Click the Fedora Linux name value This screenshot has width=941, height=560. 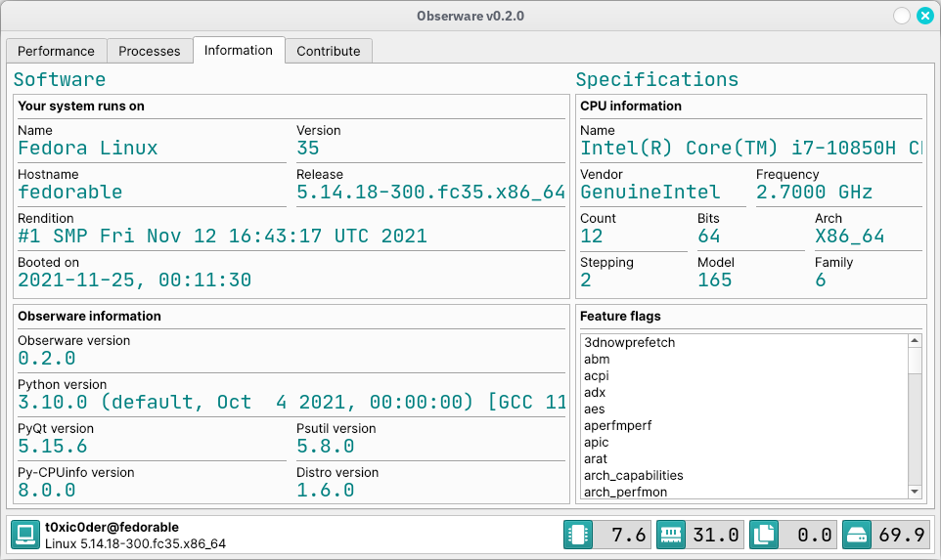[x=88, y=149]
